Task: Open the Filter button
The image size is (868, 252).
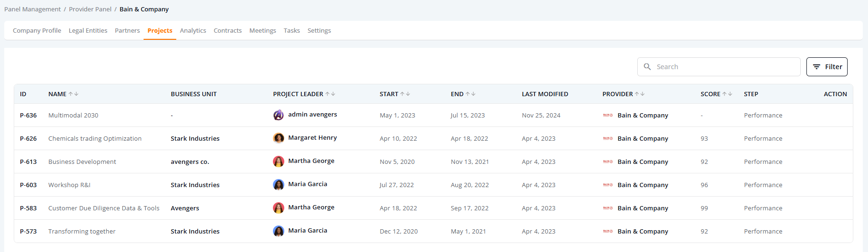Action: [x=827, y=67]
